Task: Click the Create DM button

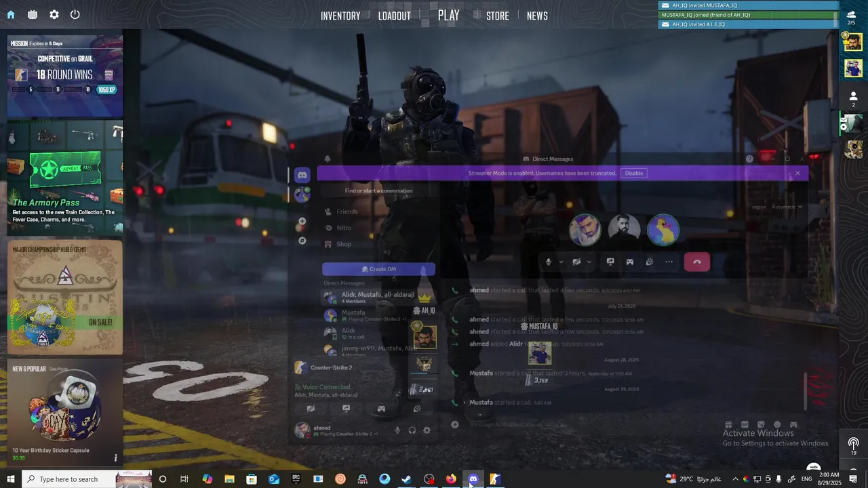Action: click(x=378, y=269)
